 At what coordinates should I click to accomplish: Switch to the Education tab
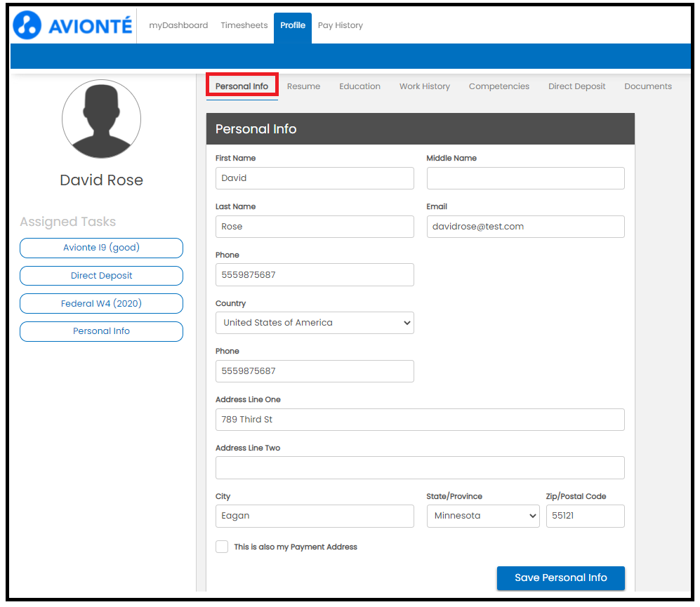(359, 86)
